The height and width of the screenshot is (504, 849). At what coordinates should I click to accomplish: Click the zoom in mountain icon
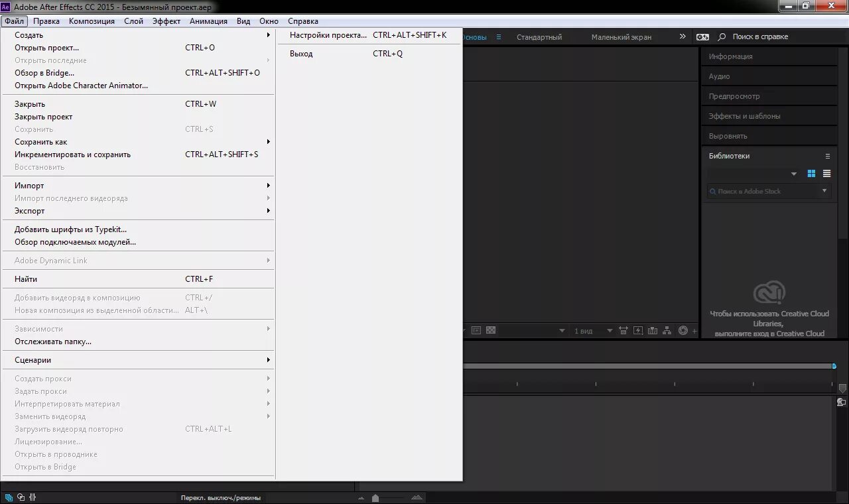click(417, 497)
